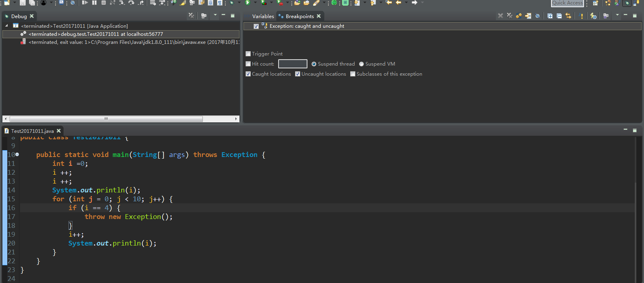Screen dimensions: 644x283
Task: Open the Debug view menu dropdown
Action: 215,15
